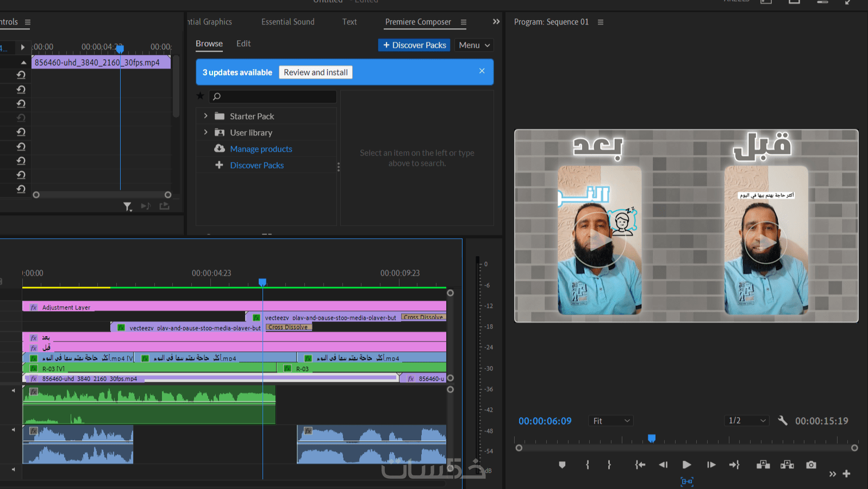868x489 pixels.
Task: Click the Lift icon in Program monitor
Action: pos(763,465)
